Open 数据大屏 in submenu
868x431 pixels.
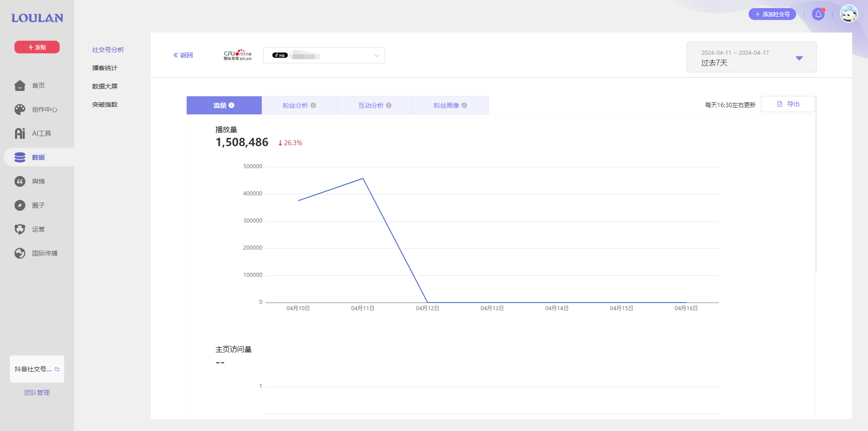pyautogui.click(x=105, y=86)
